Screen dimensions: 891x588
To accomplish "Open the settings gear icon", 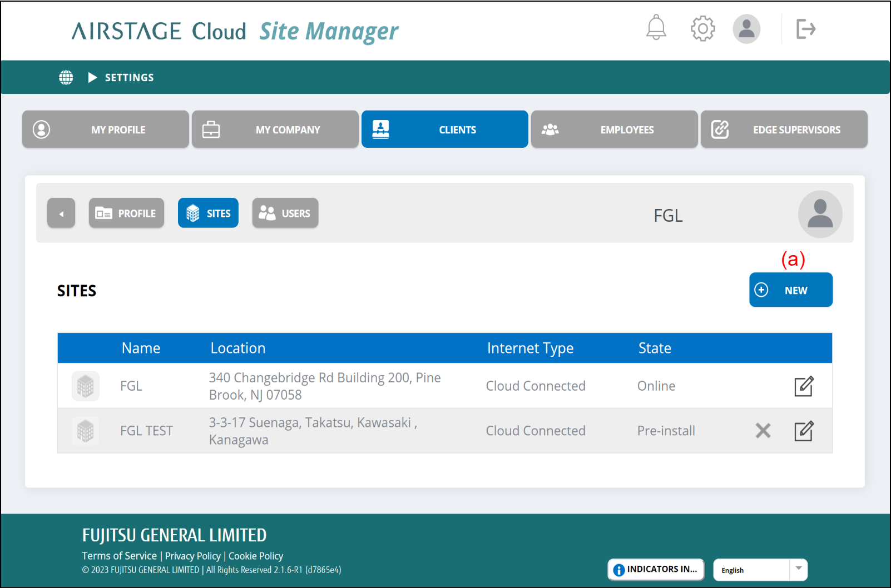I will point(702,28).
